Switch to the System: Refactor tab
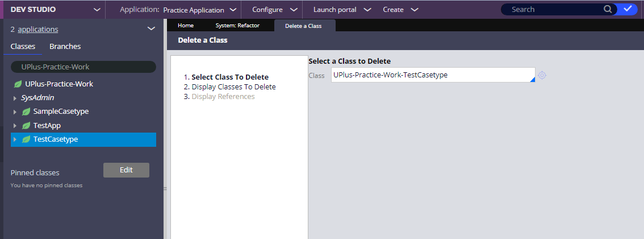Image resolution: width=644 pixels, height=239 pixels. point(237,26)
